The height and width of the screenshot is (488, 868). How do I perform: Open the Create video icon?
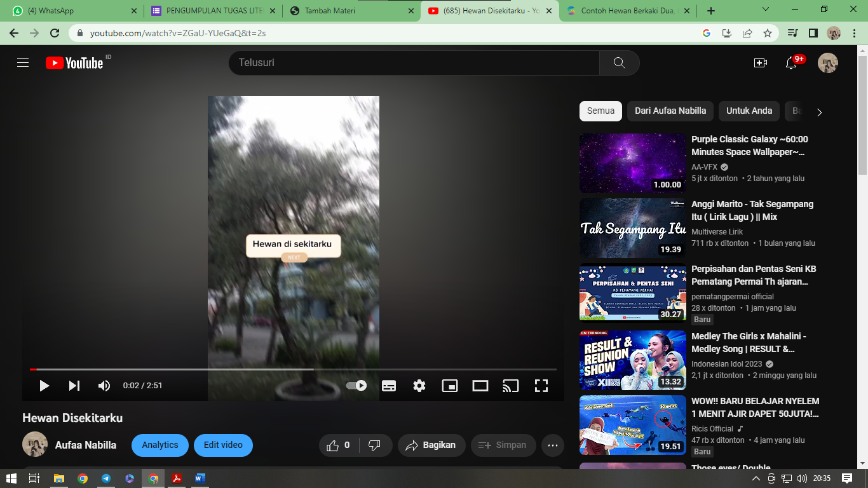[760, 63]
